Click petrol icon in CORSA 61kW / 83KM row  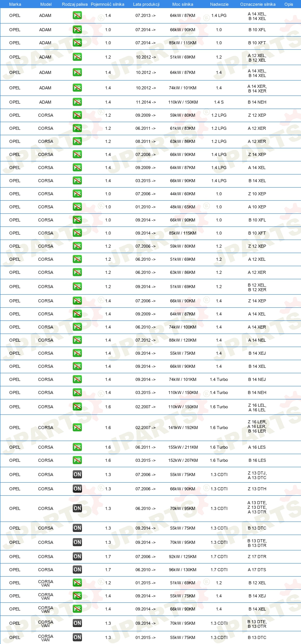(77, 128)
